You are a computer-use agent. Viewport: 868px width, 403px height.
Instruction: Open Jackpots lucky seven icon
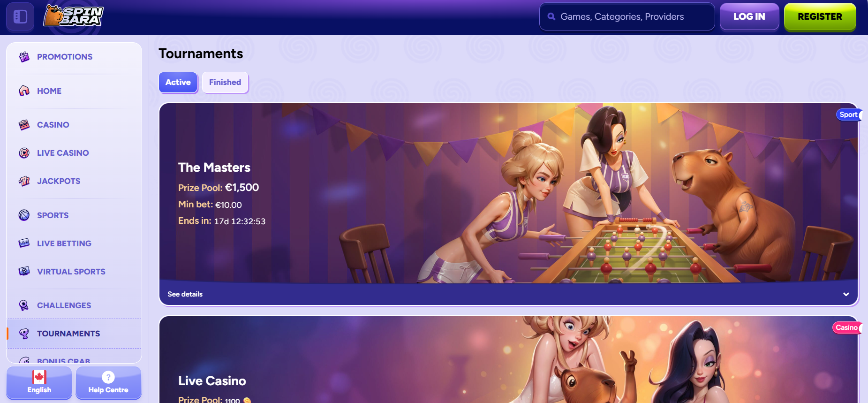tap(24, 181)
